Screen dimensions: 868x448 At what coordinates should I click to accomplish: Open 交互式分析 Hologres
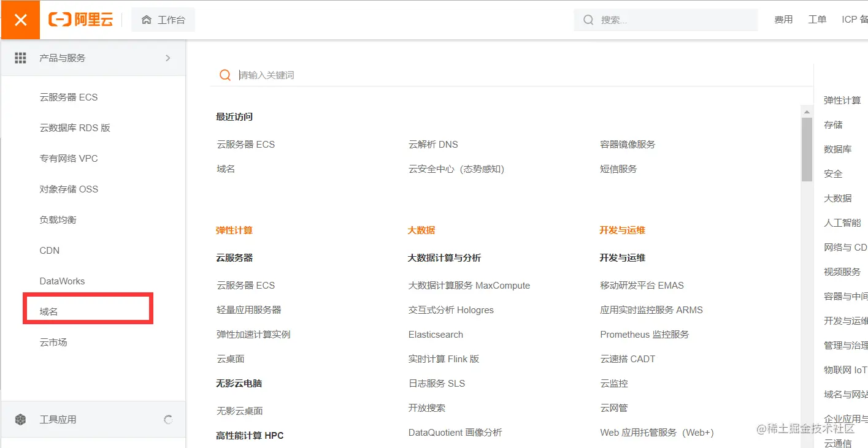tap(451, 309)
